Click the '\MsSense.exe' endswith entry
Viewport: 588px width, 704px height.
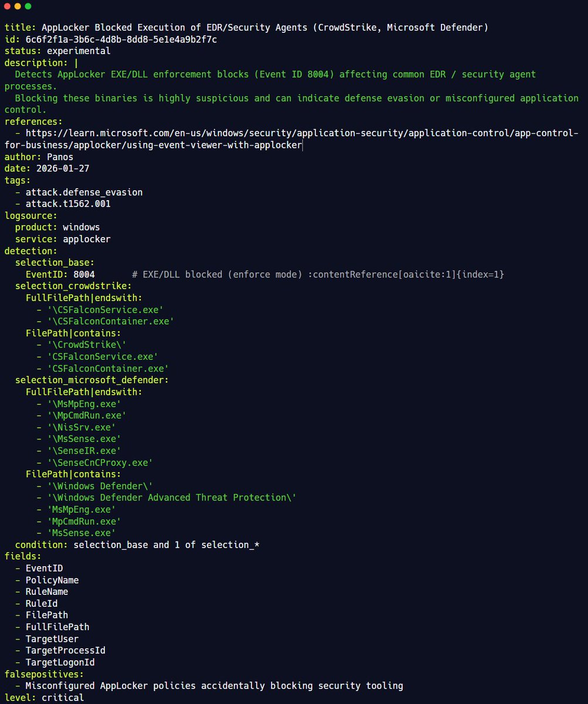pos(84,438)
